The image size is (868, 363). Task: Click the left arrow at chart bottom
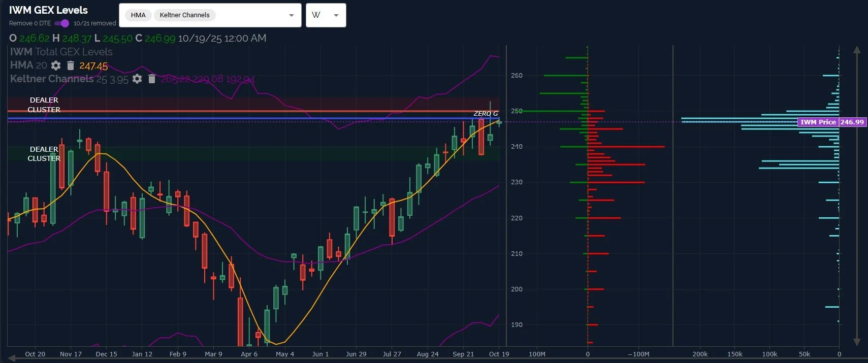click(12, 358)
